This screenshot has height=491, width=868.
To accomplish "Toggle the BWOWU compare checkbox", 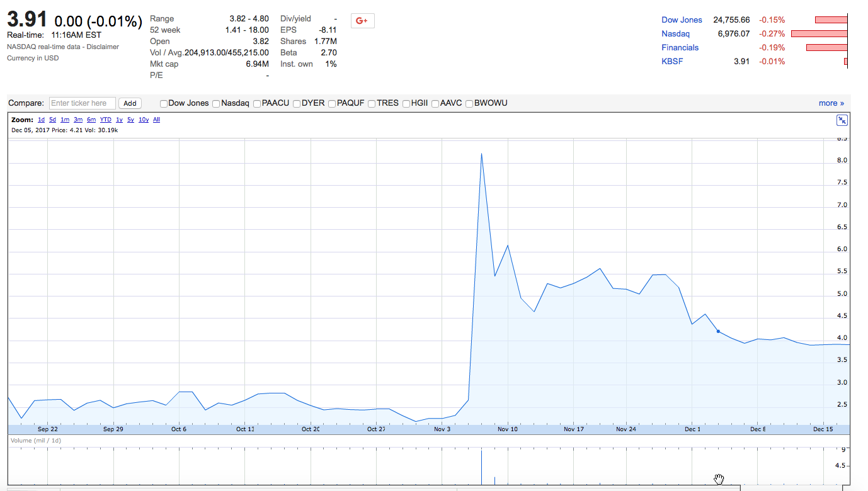I will 469,103.
